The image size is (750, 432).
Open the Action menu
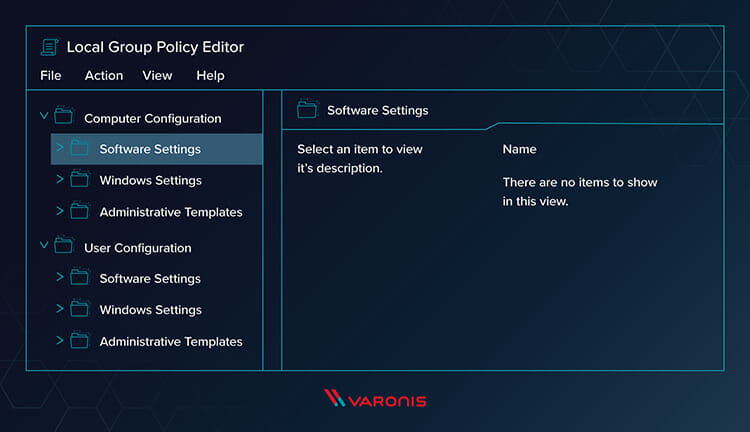coord(104,76)
